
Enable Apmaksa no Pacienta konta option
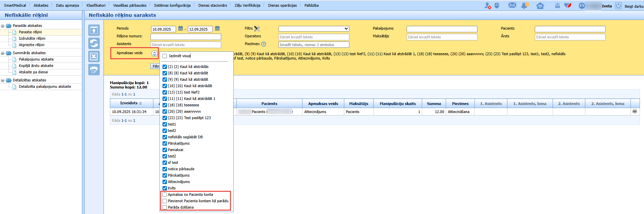[165, 194]
